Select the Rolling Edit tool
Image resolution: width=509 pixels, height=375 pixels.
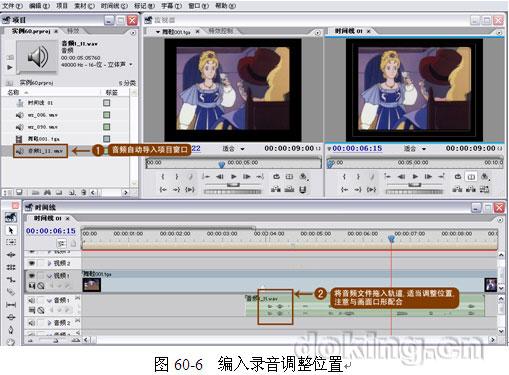pyautogui.click(x=11, y=267)
